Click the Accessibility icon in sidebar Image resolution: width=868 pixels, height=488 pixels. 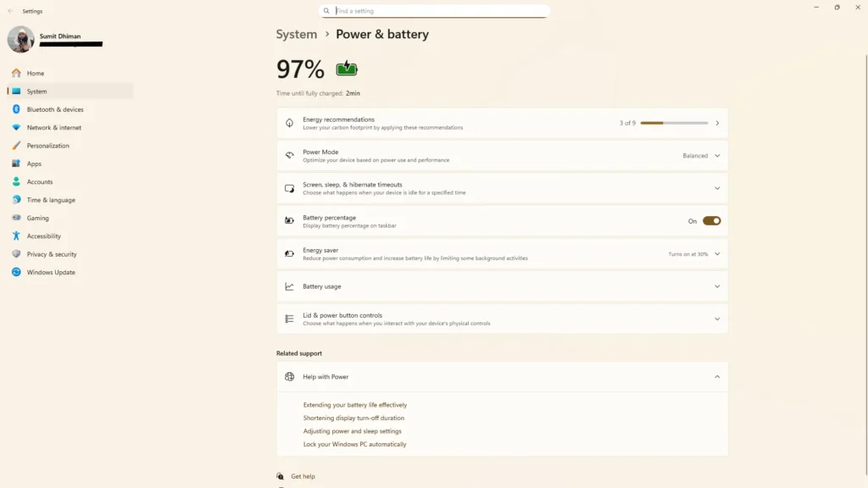pos(16,236)
